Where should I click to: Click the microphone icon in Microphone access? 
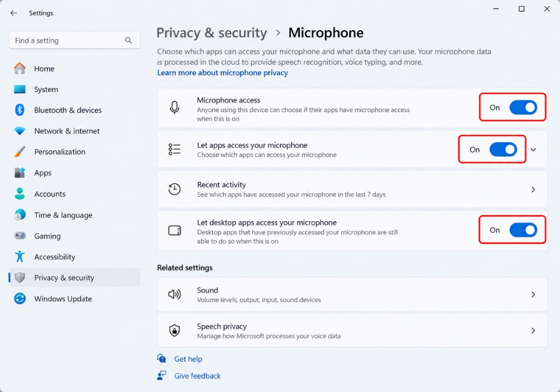click(x=174, y=108)
